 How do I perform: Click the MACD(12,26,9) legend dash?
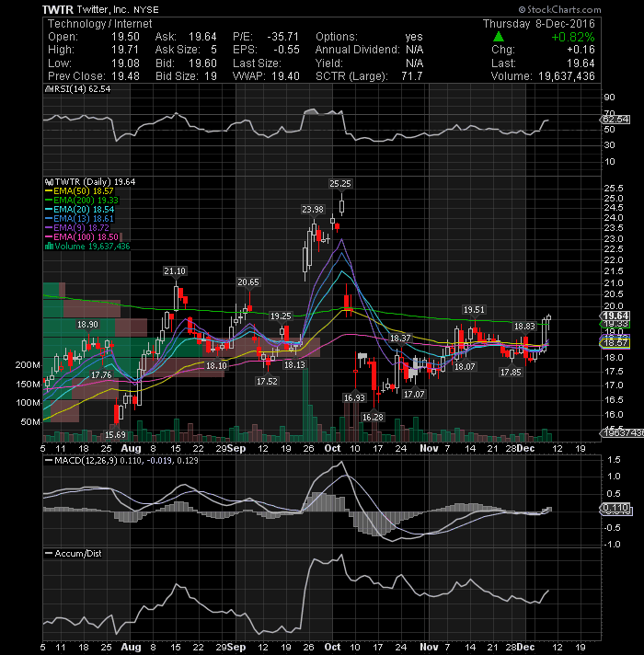coord(49,461)
